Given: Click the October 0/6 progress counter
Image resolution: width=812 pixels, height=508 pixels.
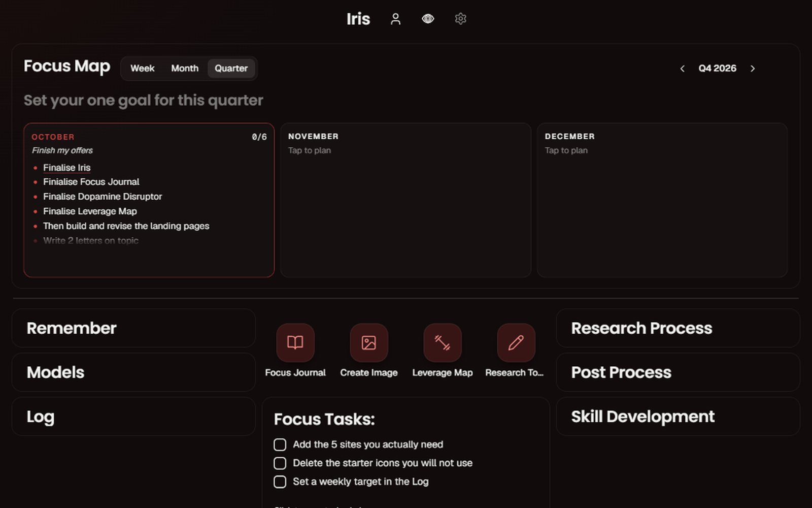Looking at the screenshot, I should (x=259, y=137).
